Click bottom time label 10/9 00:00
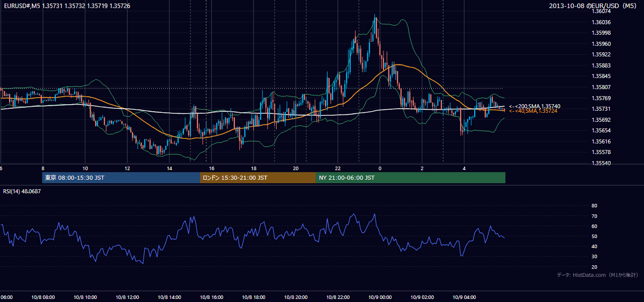Image resolution: width=644 pixels, height=302 pixels. coord(380,297)
